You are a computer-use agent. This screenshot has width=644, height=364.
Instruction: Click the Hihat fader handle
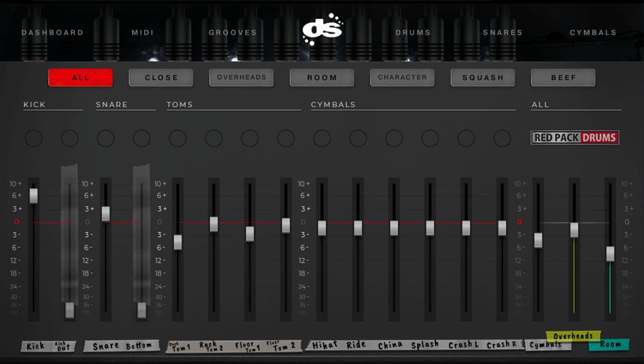[x=322, y=228]
